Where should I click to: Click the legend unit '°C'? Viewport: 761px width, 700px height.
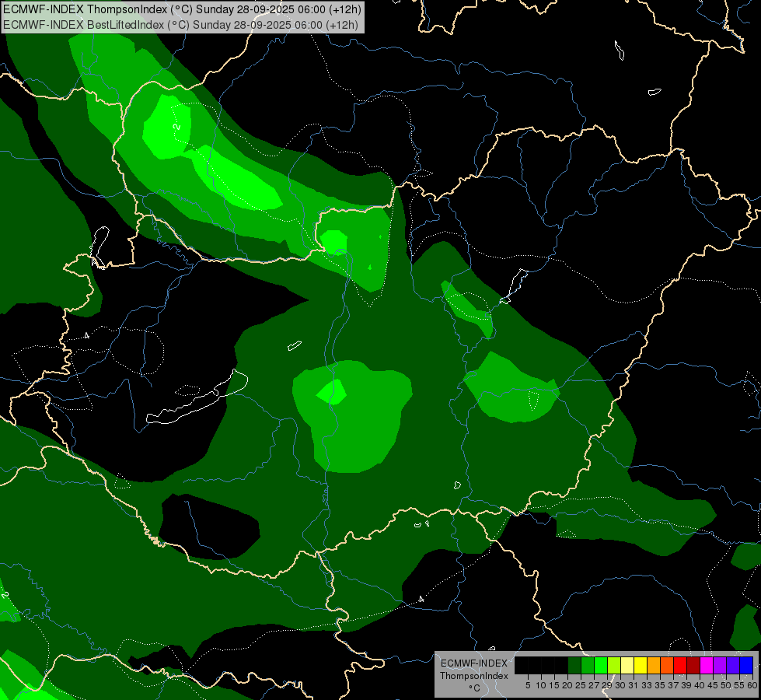475,688
